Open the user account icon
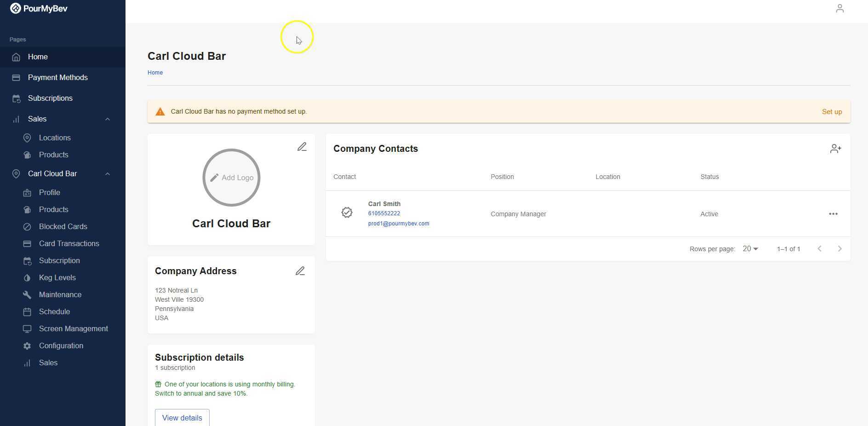This screenshot has width=868, height=426. click(839, 9)
